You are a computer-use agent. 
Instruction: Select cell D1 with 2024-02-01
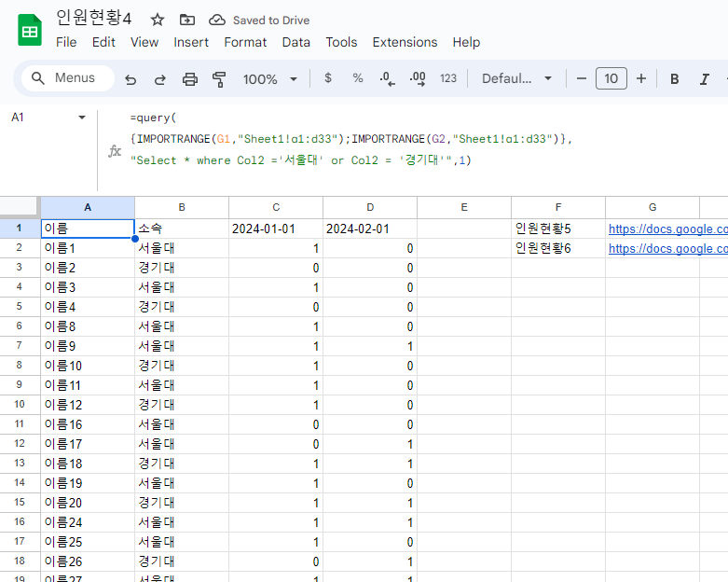(370, 229)
